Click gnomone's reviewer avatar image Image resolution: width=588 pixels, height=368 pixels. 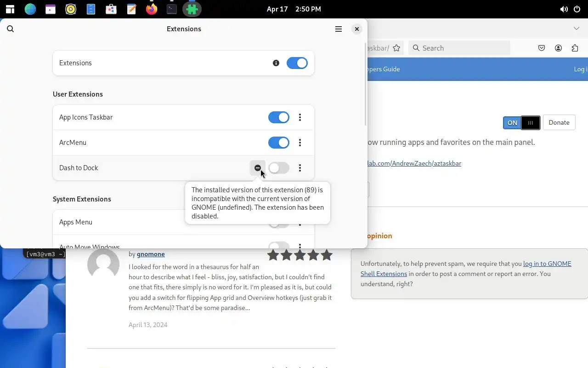[103, 264]
